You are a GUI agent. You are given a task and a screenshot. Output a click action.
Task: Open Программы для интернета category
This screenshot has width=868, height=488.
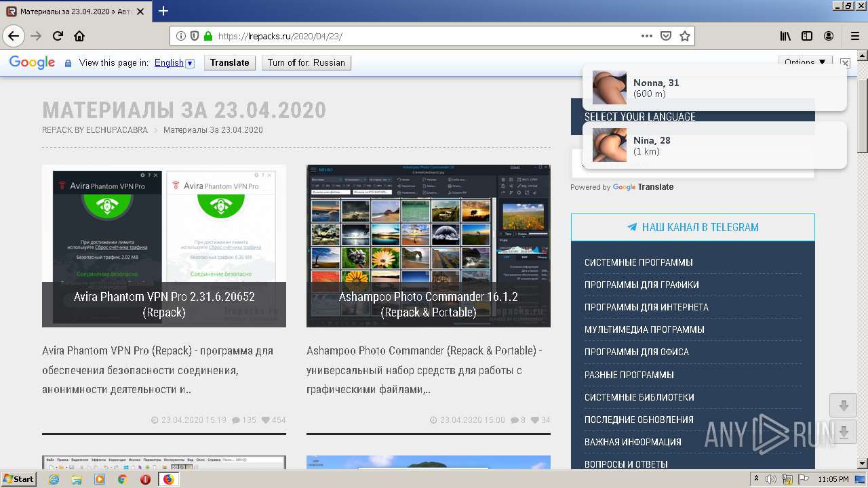tap(646, 307)
